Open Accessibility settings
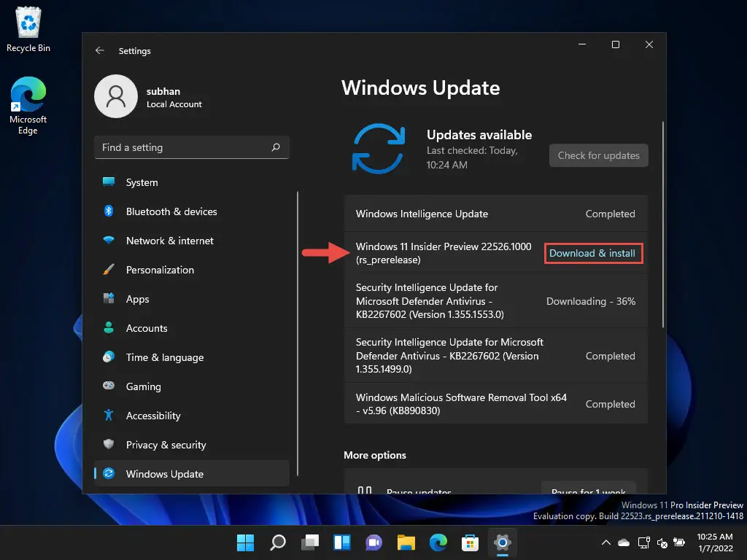 (192, 416)
